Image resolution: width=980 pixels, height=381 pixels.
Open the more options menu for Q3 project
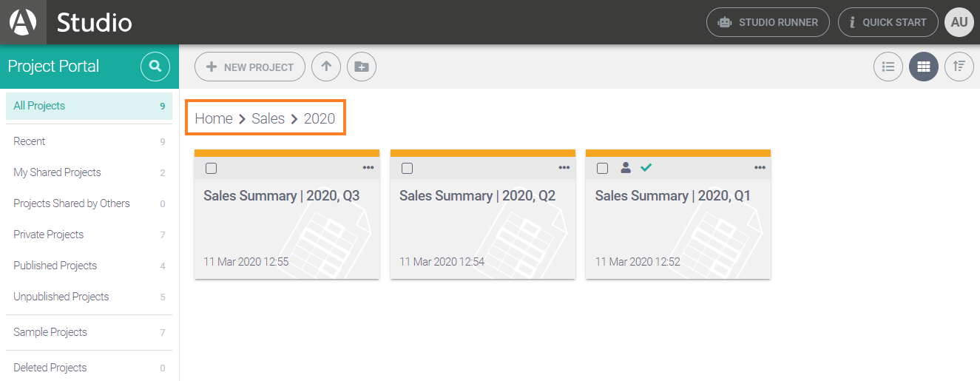pyautogui.click(x=368, y=168)
